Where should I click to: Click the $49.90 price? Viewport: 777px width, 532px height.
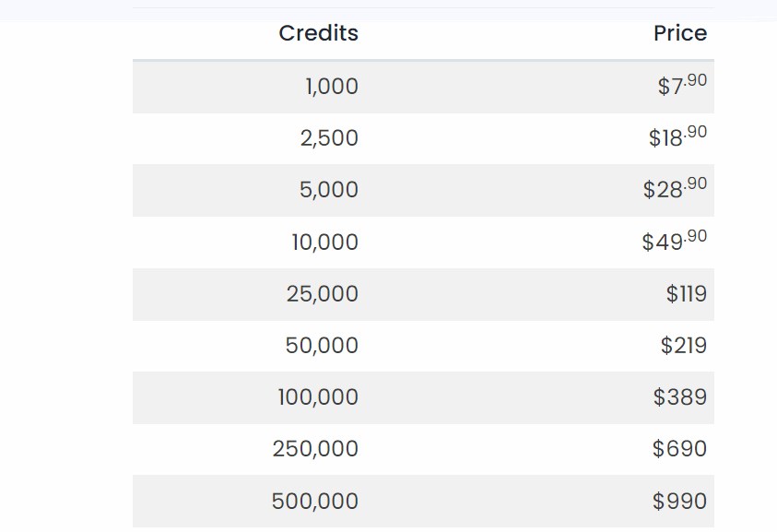pyautogui.click(x=675, y=242)
